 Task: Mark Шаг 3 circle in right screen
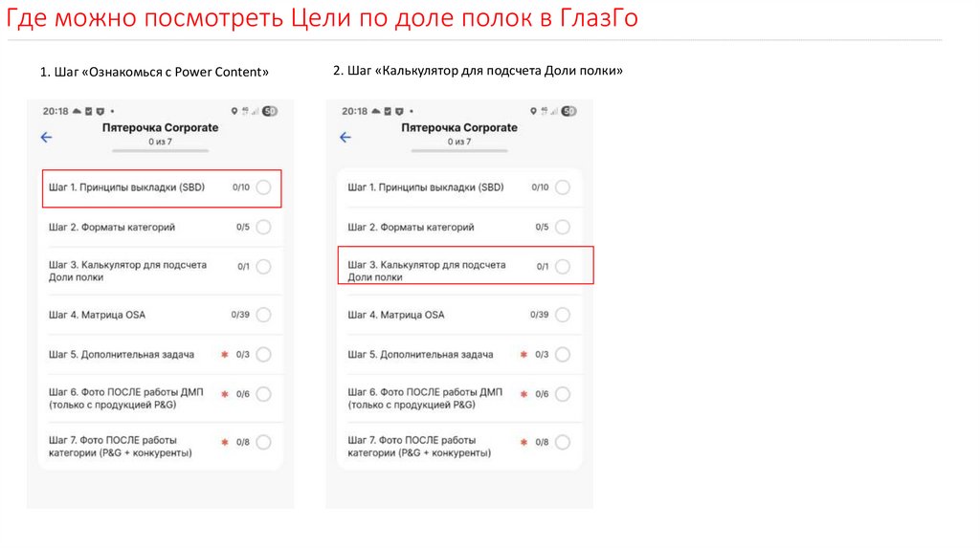563,267
